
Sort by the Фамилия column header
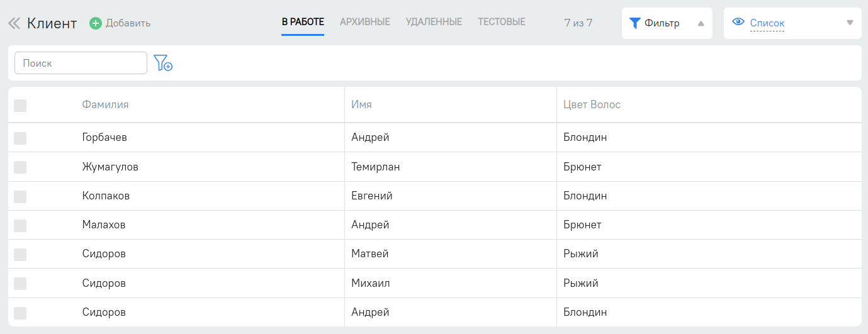coord(105,104)
